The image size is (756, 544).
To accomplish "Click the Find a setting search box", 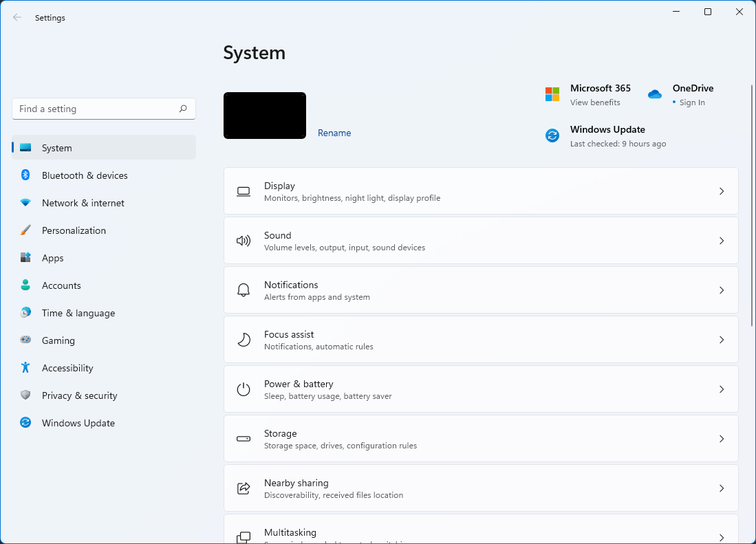I will (95, 109).
